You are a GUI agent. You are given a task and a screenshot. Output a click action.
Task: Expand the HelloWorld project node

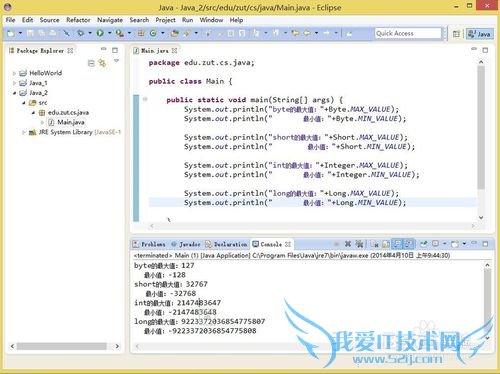click(x=14, y=73)
